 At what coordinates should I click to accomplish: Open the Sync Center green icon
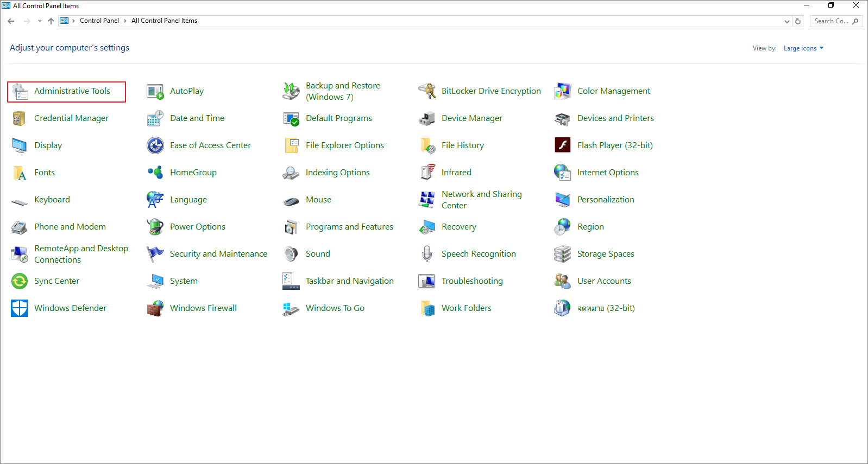[20, 281]
